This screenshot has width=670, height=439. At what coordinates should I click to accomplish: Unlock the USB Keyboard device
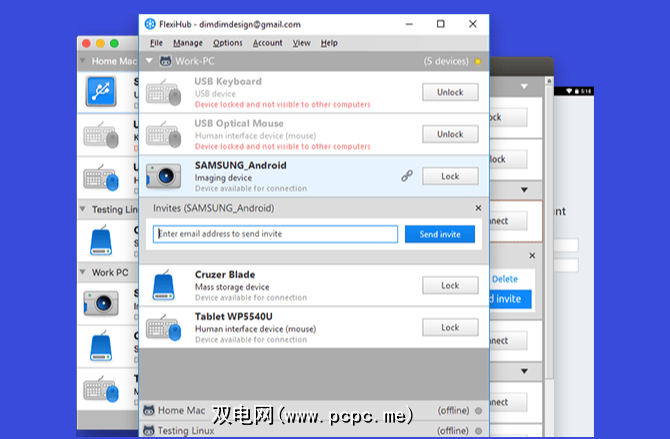point(450,92)
